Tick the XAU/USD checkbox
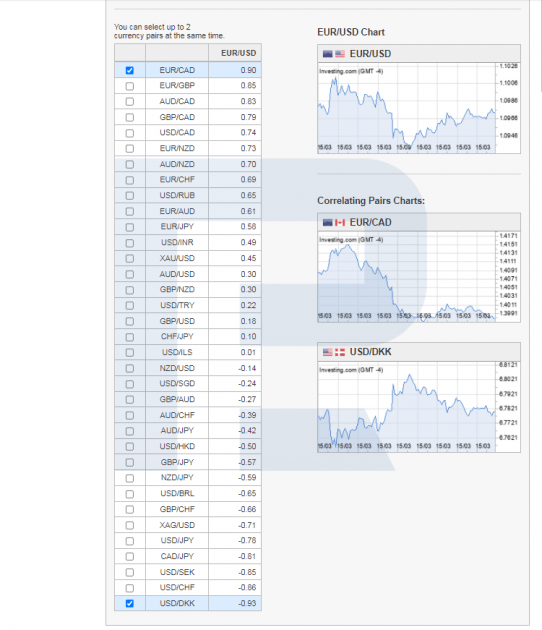The image size is (542, 630). click(129, 259)
